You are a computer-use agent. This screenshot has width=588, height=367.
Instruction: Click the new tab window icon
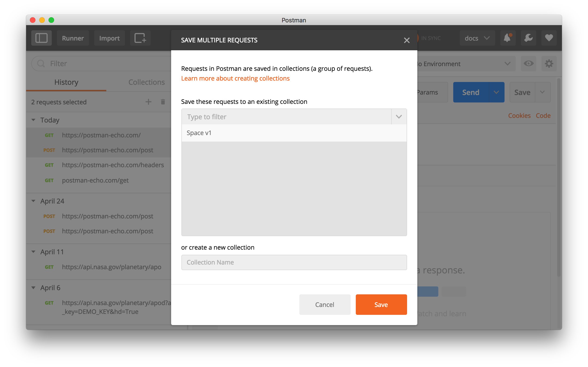140,38
